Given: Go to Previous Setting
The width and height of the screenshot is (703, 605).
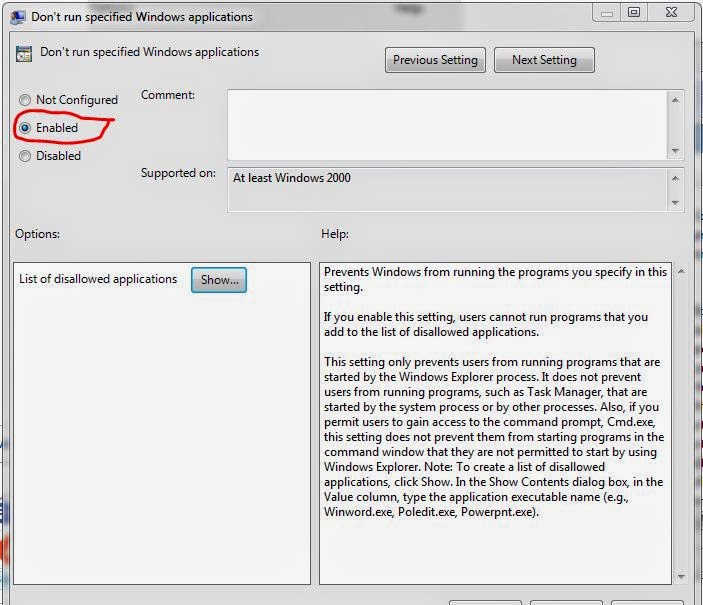Looking at the screenshot, I should point(435,60).
